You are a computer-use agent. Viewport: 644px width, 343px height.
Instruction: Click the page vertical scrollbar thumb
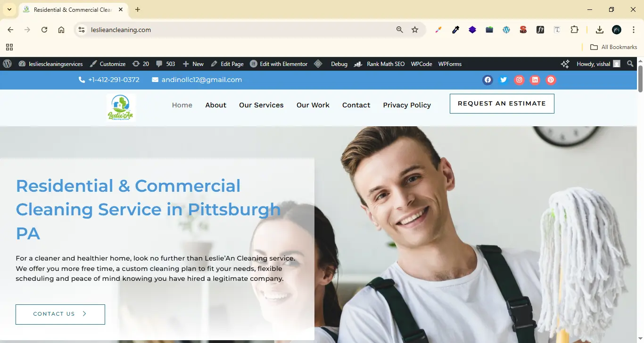click(640, 78)
